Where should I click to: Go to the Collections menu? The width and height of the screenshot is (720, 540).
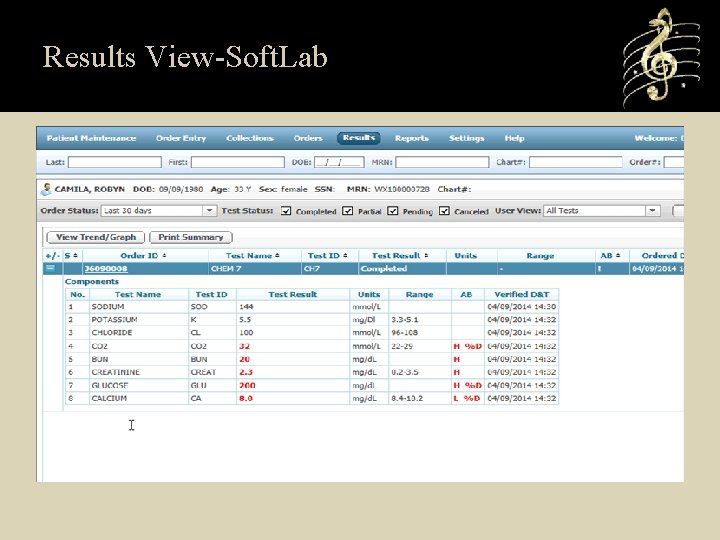point(250,138)
